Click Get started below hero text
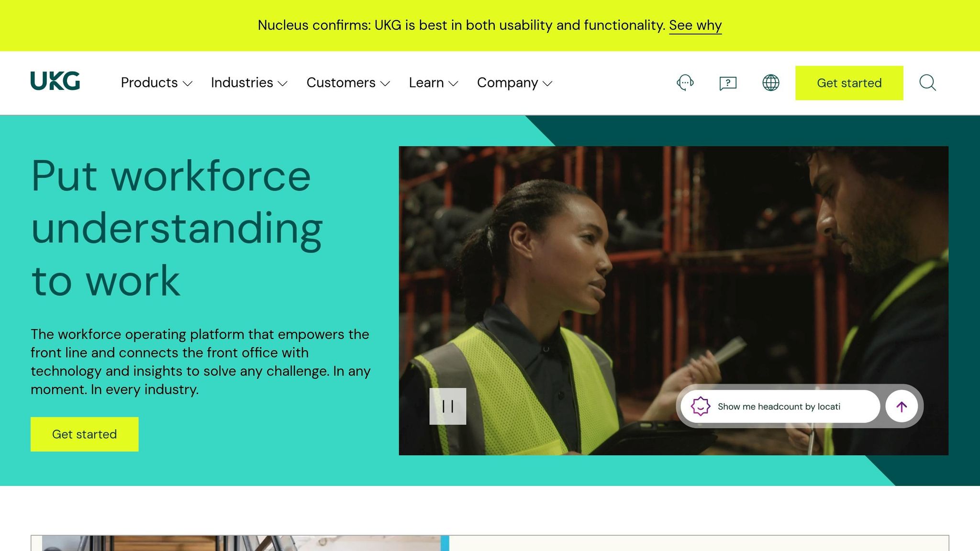The width and height of the screenshot is (980, 551). point(85,434)
